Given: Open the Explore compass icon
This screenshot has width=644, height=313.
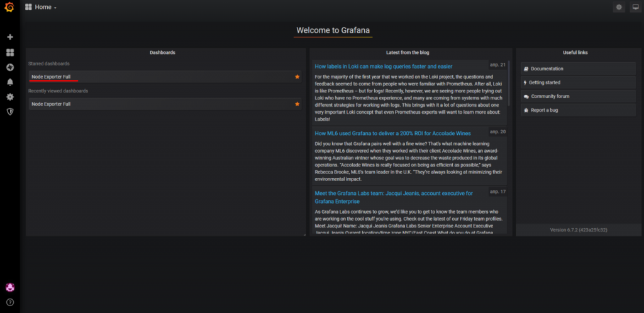Looking at the screenshot, I should point(9,67).
